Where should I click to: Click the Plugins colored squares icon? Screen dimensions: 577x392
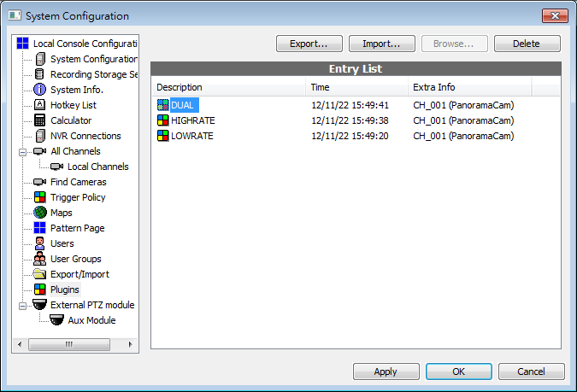point(39,290)
